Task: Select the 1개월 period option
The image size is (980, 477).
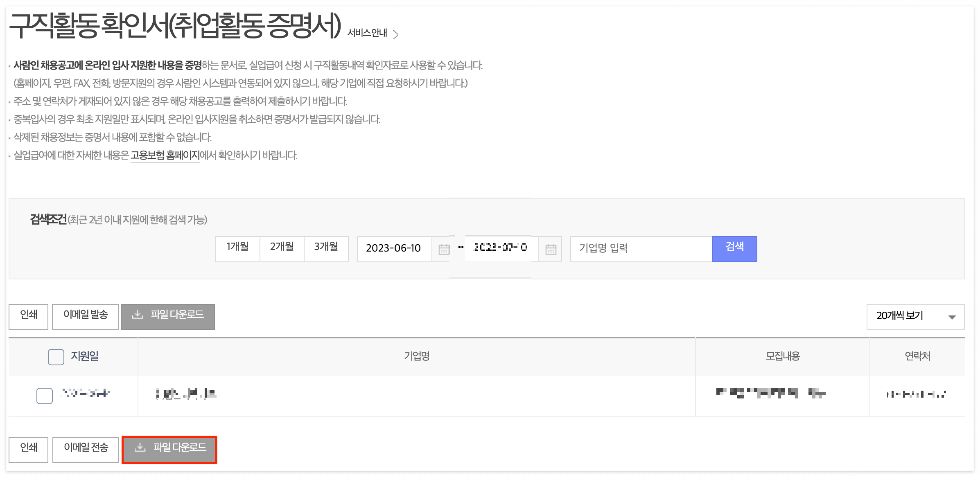Action: [238, 248]
